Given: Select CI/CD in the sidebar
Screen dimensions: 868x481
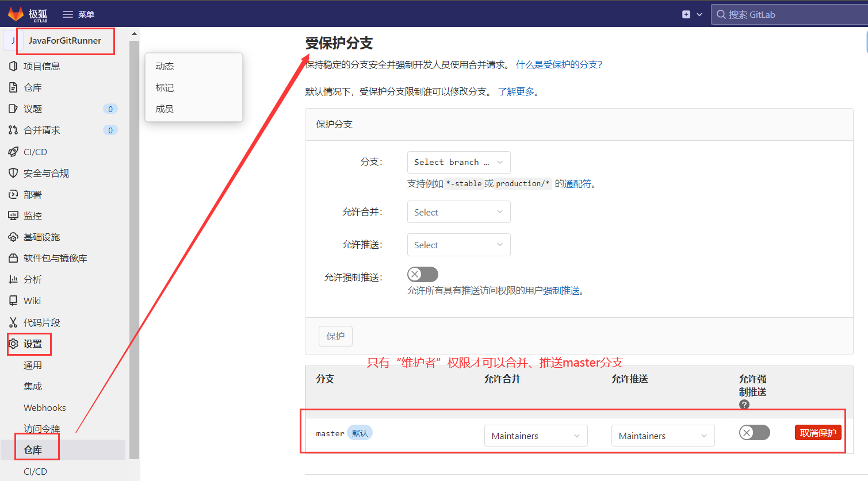Looking at the screenshot, I should click(x=35, y=151).
